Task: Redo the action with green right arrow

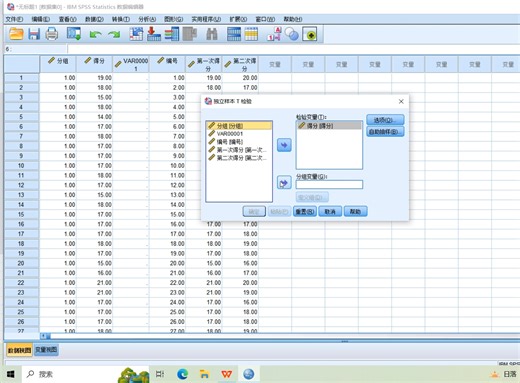Action: [x=114, y=34]
